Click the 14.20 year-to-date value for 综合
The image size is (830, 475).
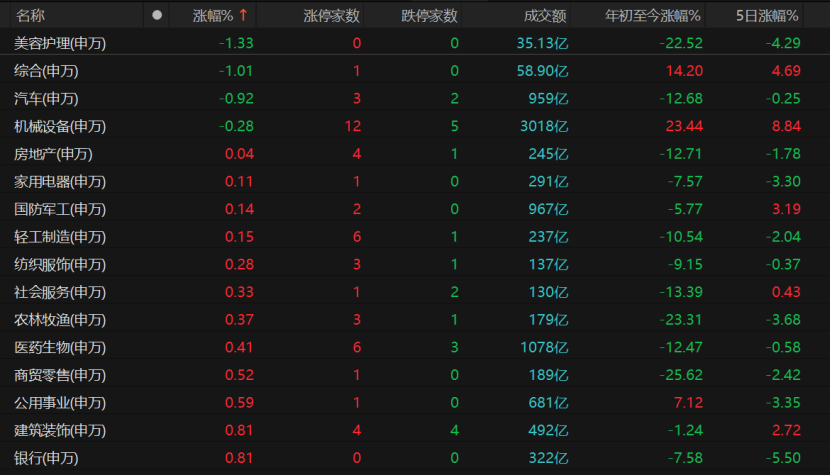(684, 70)
